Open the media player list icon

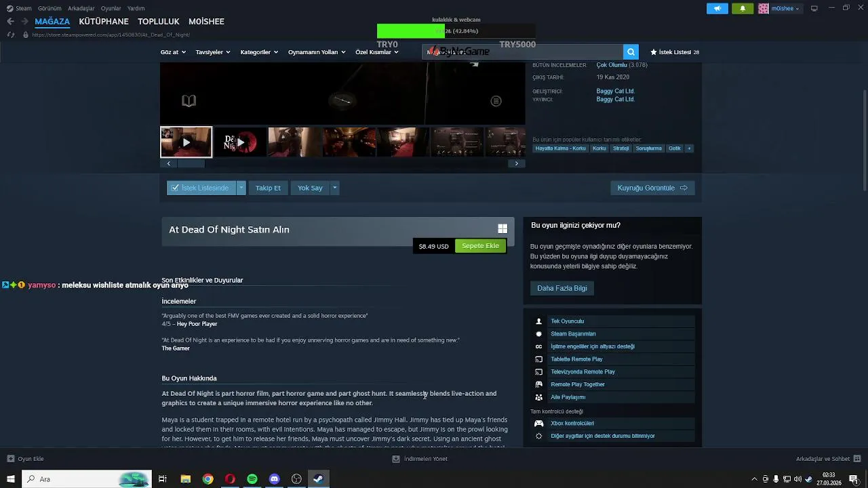point(496,101)
